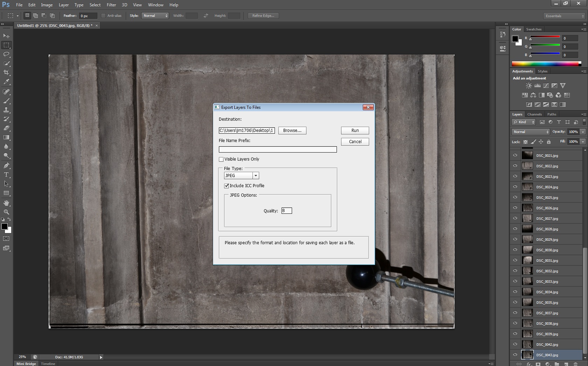Select the Hand tool
Screen dimensions: 588x366
[x=6, y=203]
